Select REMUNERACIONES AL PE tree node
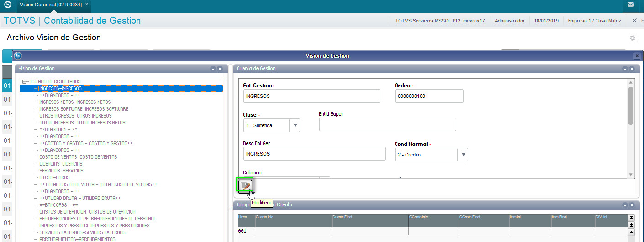 pos(97,219)
